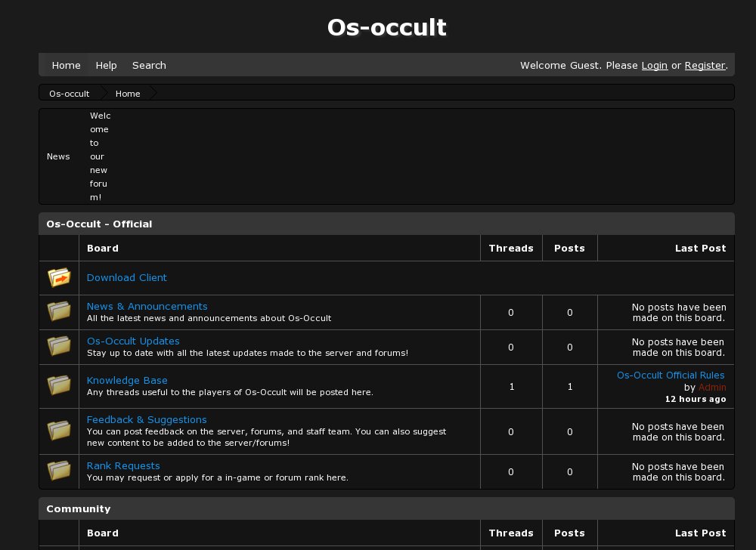Open the Os-Occult Official Rules thread
Screen dimensions: 756x550
click(x=671, y=375)
